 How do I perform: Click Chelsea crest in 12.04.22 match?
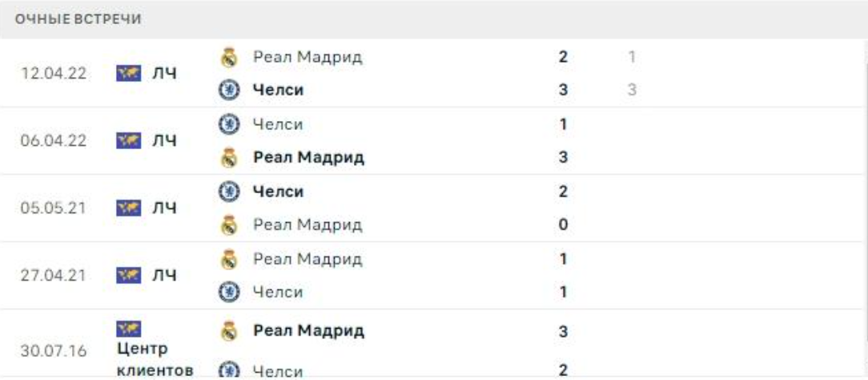point(226,91)
